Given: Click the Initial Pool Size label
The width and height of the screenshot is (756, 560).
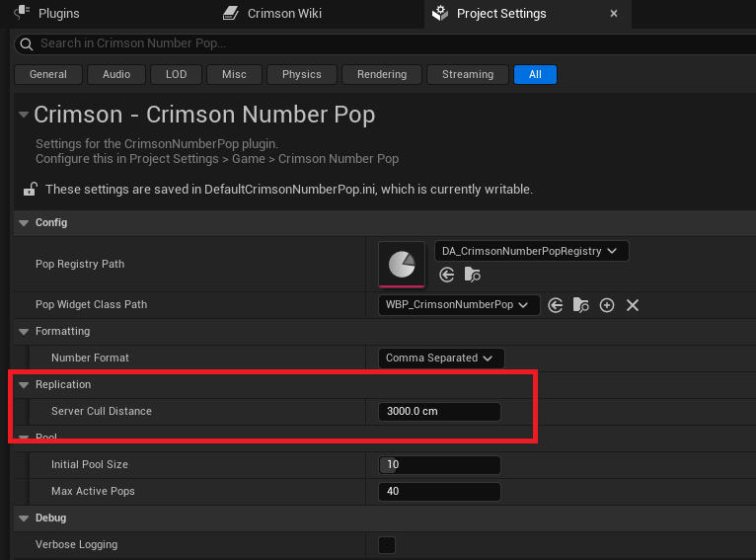Looking at the screenshot, I should 90,464.
